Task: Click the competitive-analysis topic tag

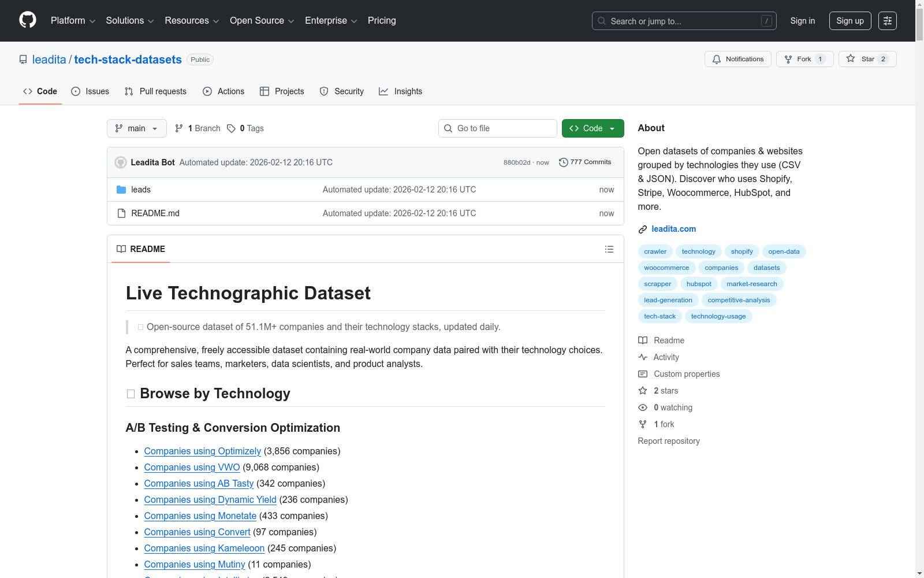Action: coord(739,300)
